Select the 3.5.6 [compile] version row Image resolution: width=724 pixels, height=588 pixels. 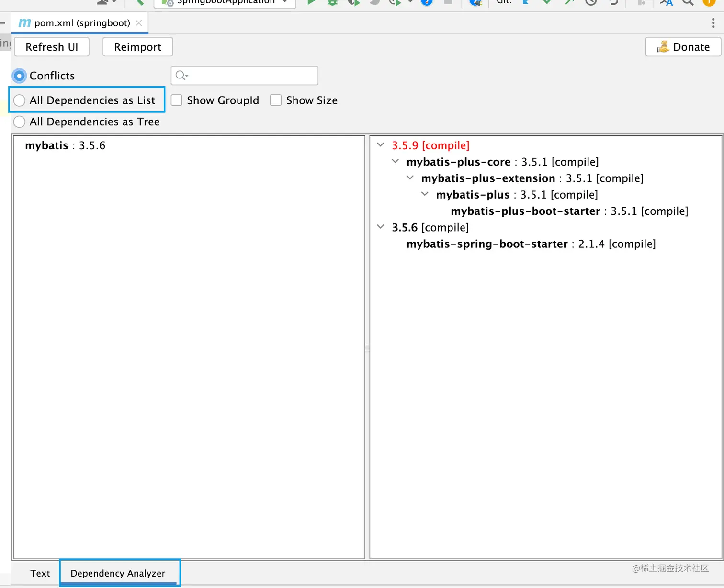click(x=430, y=227)
